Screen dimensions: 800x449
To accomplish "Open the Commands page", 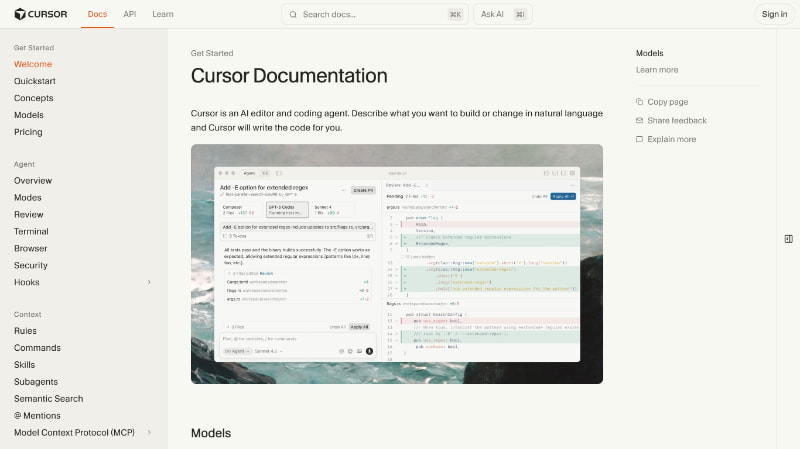I will 37,347.
